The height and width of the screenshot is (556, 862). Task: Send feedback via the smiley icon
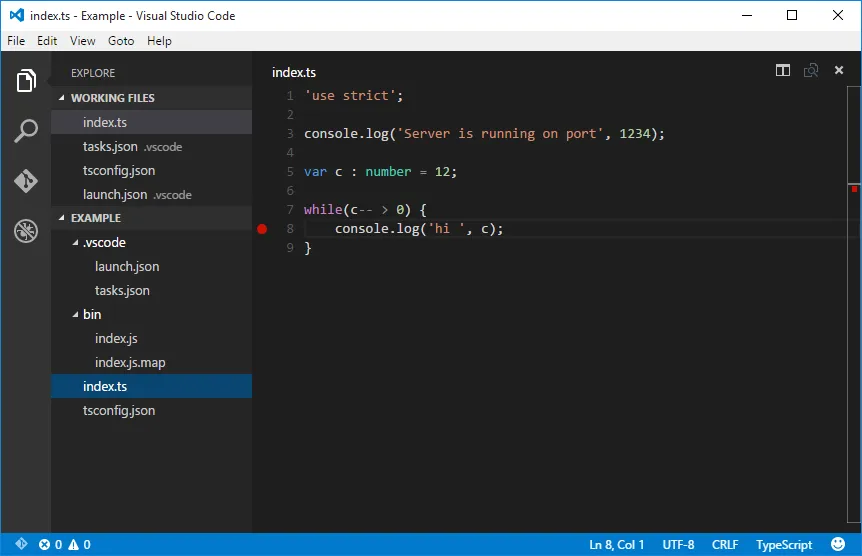tap(838, 544)
